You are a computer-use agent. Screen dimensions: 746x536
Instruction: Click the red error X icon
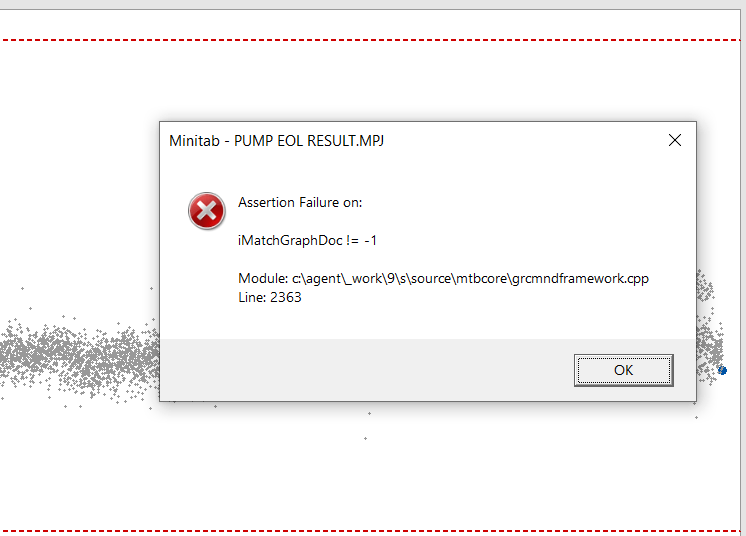click(x=206, y=211)
